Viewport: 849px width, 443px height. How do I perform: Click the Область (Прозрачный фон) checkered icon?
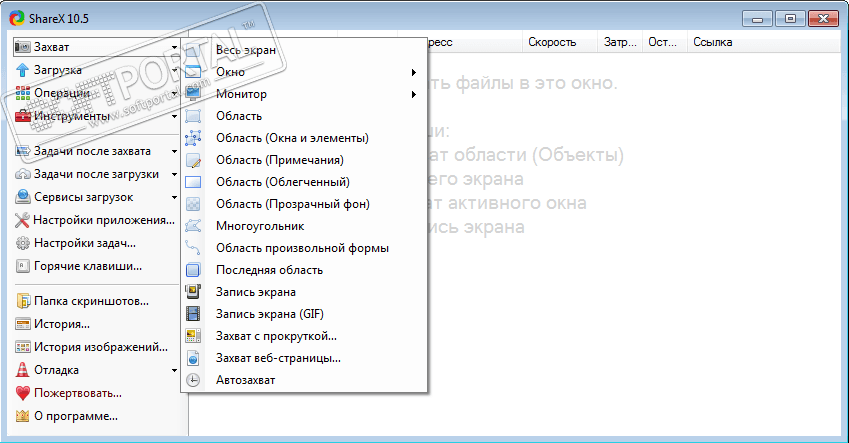[x=193, y=204]
